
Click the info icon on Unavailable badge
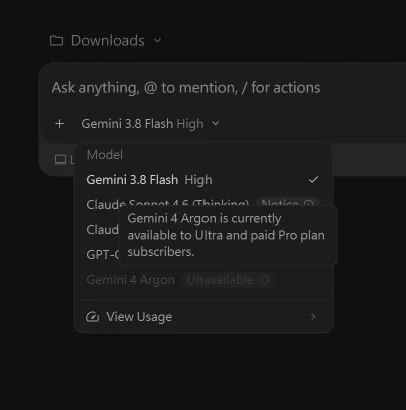[x=264, y=280]
